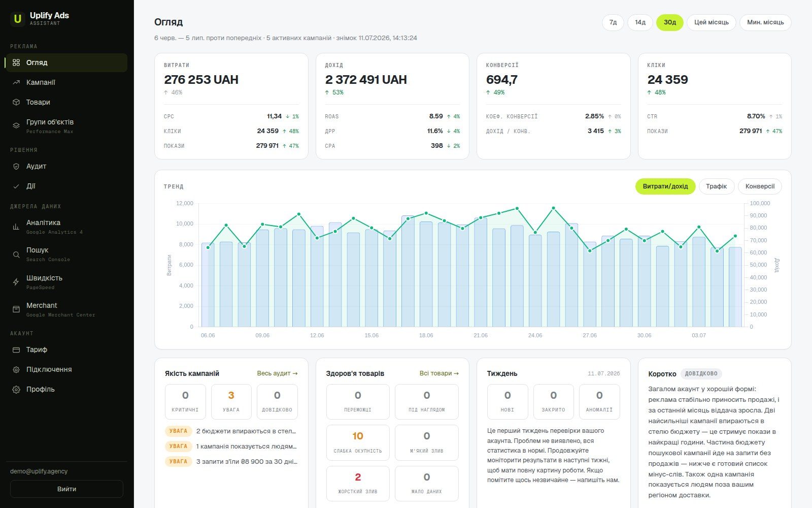The image size is (812, 508).
Task: Open the Merchant menu item
Action: tap(66, 309)
